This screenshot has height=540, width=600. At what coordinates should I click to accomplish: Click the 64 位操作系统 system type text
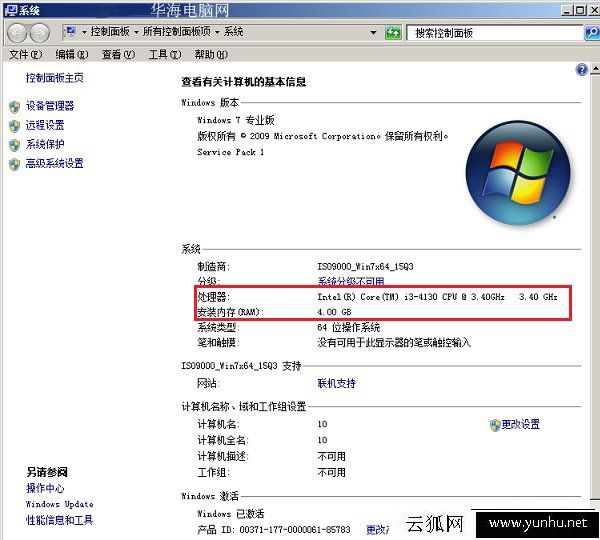point(349,327)
